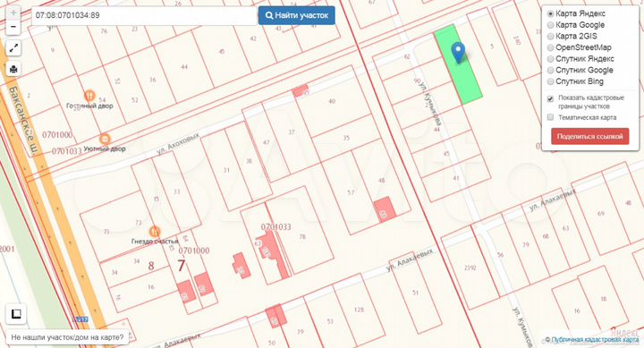The image size is (644, 348).
Task: Open Публичная кадастровая карта link
Action: [595, 340]
